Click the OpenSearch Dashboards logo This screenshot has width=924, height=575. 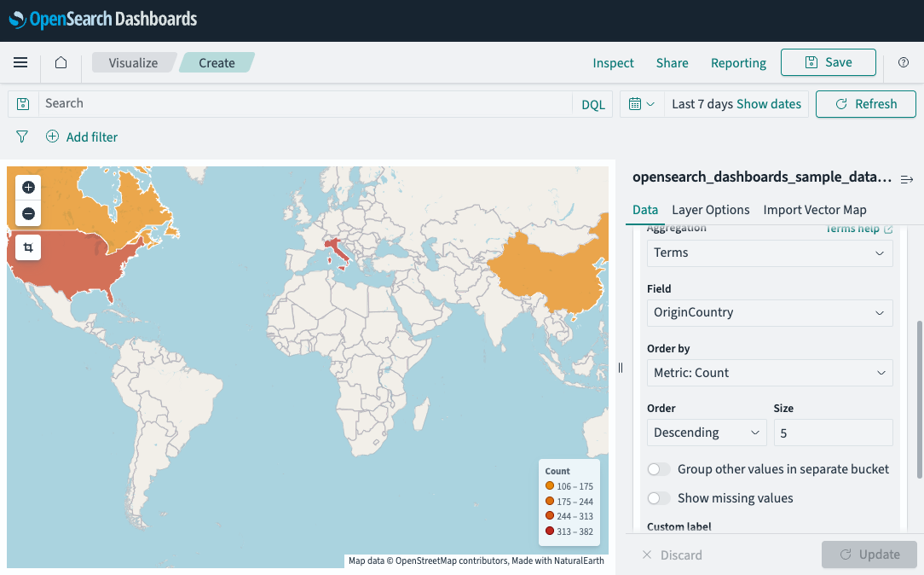103,20
